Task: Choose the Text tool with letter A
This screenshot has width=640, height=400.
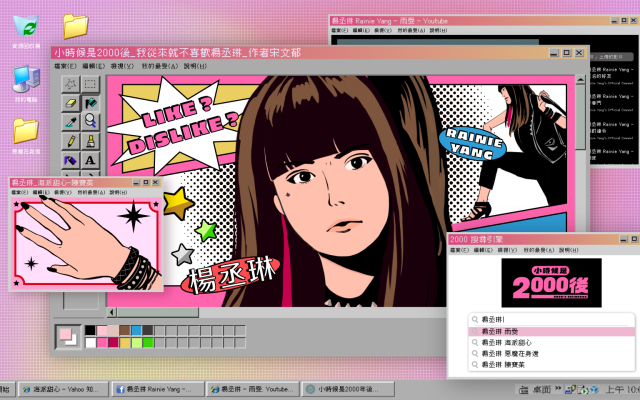Action: point(90,160)
